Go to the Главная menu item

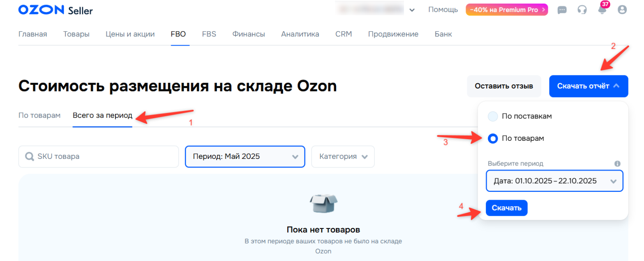pos(32,34)
